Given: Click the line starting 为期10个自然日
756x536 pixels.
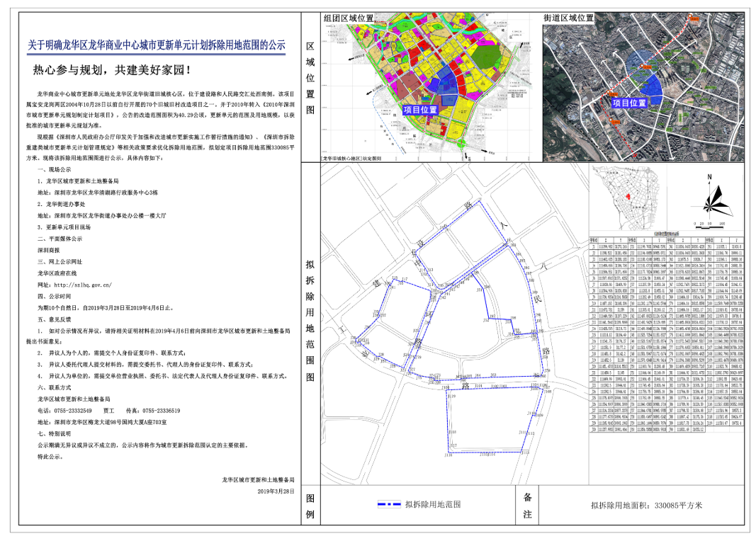Looking at the screenshot, I should (x=106, y=308).
